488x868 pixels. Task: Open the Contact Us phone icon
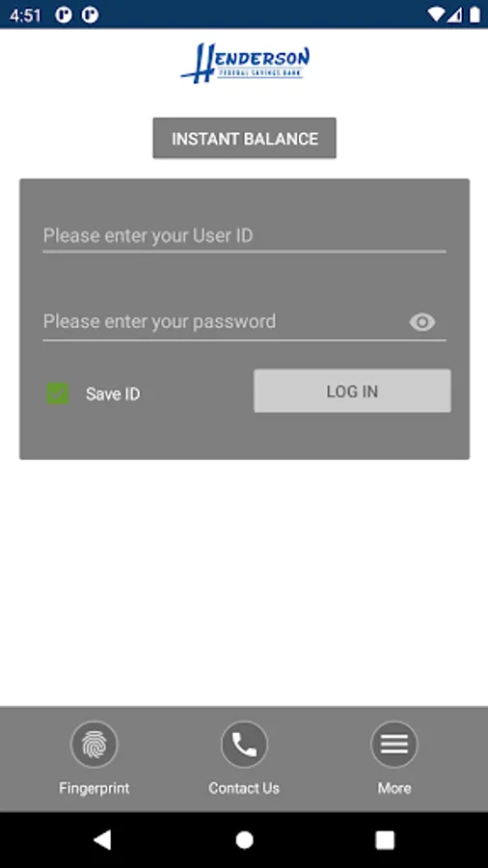[x=244, y=744]
